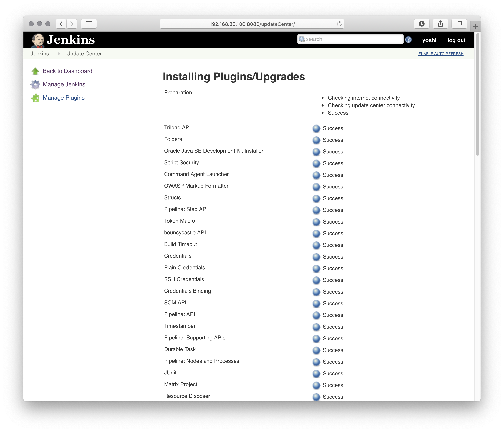
Task: Click the blue status ball for Folders
Action: (316, 140)
